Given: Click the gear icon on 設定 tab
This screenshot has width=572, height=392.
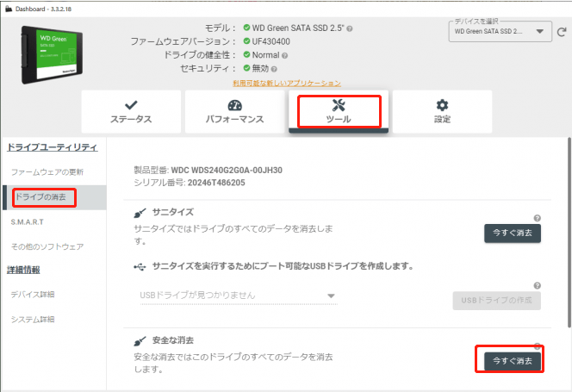Looking at the screenshot, I should [442, 105].
